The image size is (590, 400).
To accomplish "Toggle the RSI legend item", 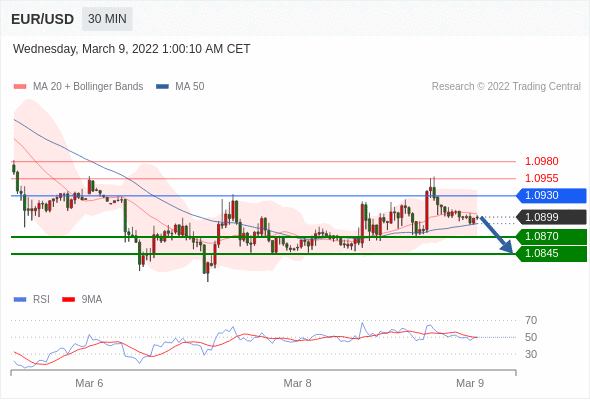I will [32, 300].
